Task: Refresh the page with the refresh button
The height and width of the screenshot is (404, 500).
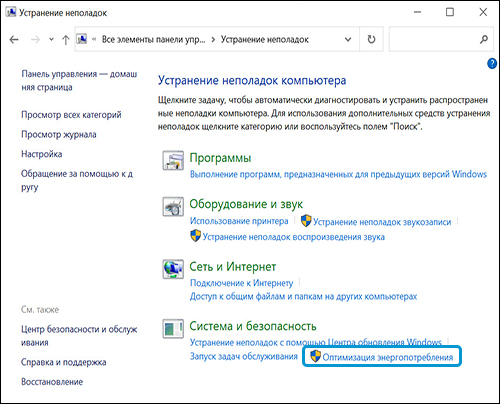Action: [371, 39]
